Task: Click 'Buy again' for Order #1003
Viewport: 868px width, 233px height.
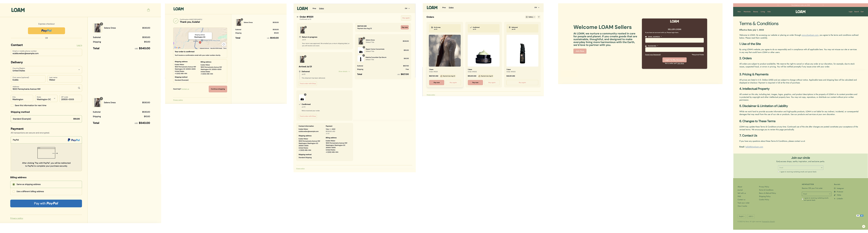Action: click(522, 82)
